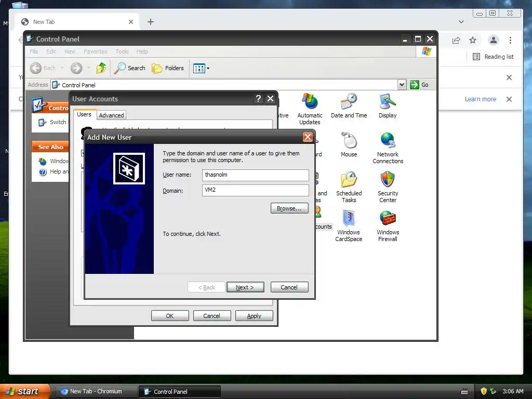
Task: Switch to the Advanced tab
Action: (x=111, y=115)
